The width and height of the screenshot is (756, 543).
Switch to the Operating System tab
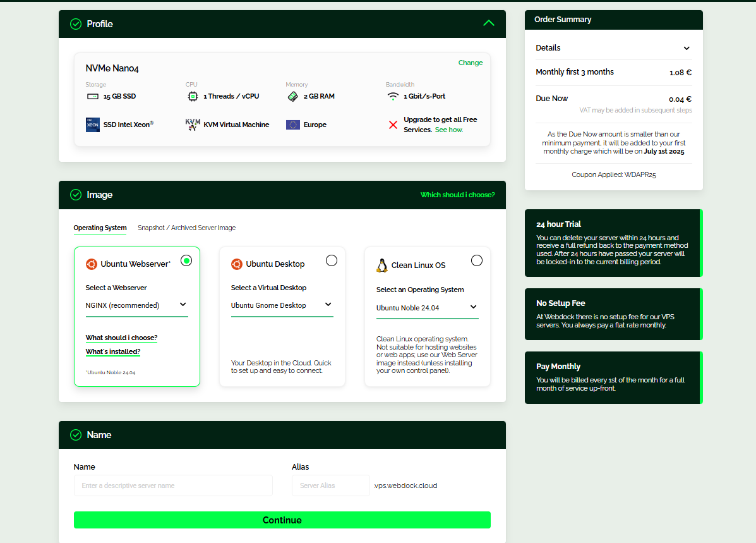click(x=100, y=228)
